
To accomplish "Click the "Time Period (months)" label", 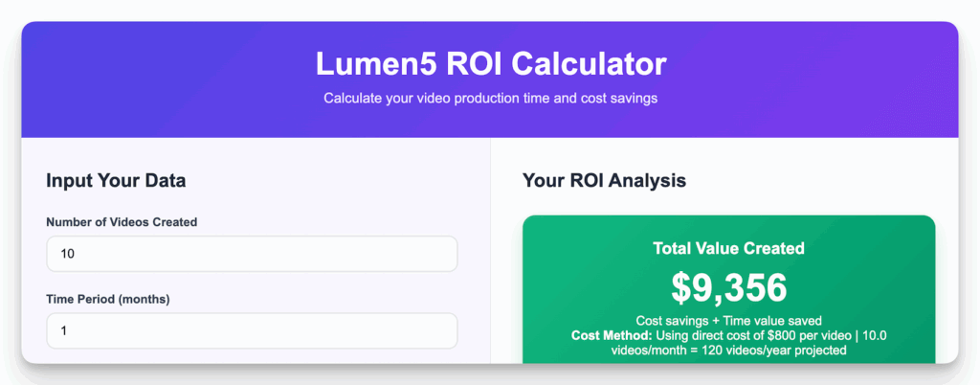I will (108, 299).
